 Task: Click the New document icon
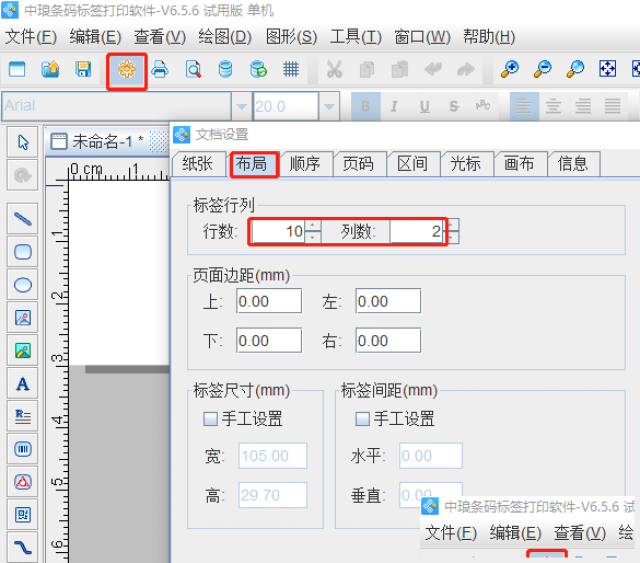click(x=17, y=69)
